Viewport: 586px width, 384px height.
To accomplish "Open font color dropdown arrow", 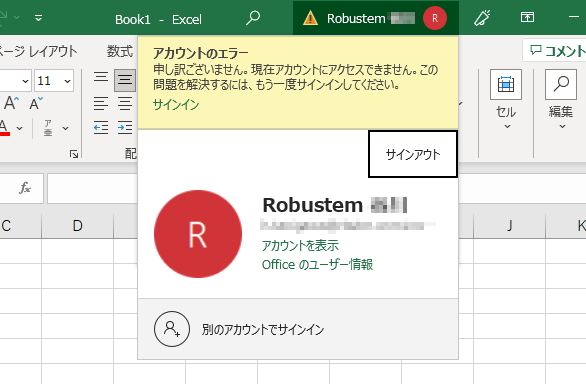I will tap(19, 128).
